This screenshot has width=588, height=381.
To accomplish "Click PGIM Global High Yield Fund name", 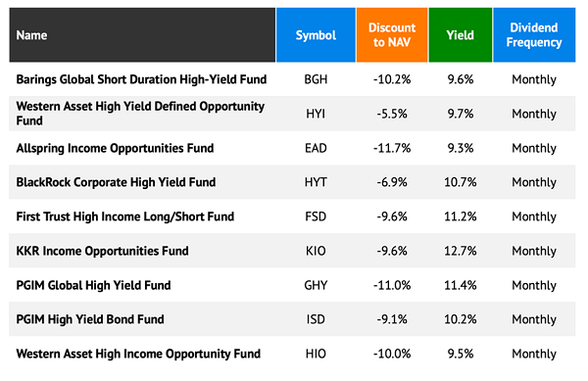I will click(x=93, y=285).
